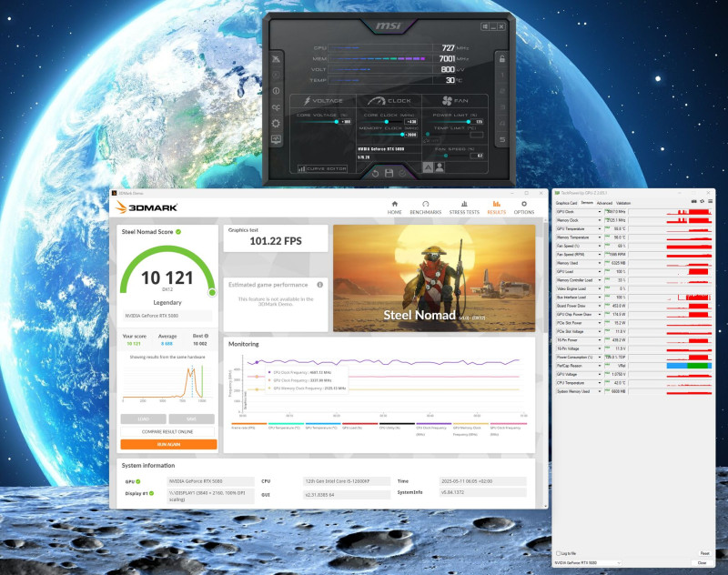Image resolution: width=728 pixels, height=575 pixels.
Task: Click the 3DMark logo
Action: (x=147, y=207)
